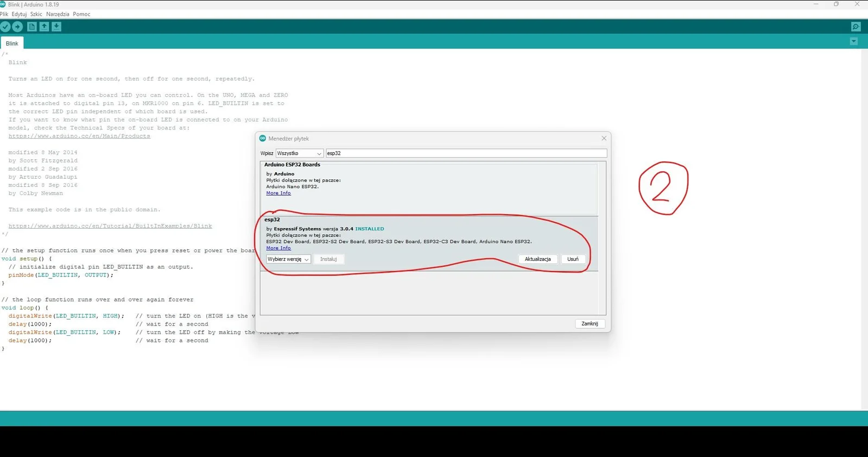This screenshot has width=868, height=457.
Task: Click the Verify sketch checkmark icon
Action: (x=5, y=27)
